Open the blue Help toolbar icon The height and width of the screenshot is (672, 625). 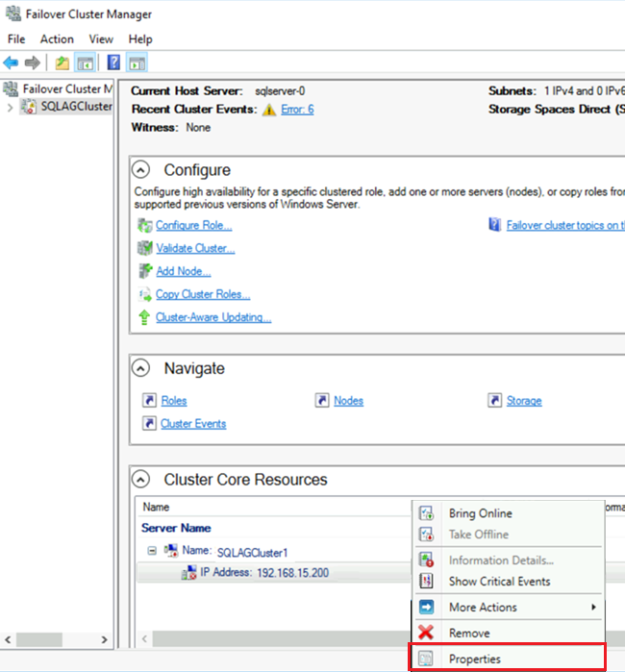tap(113, 62)
